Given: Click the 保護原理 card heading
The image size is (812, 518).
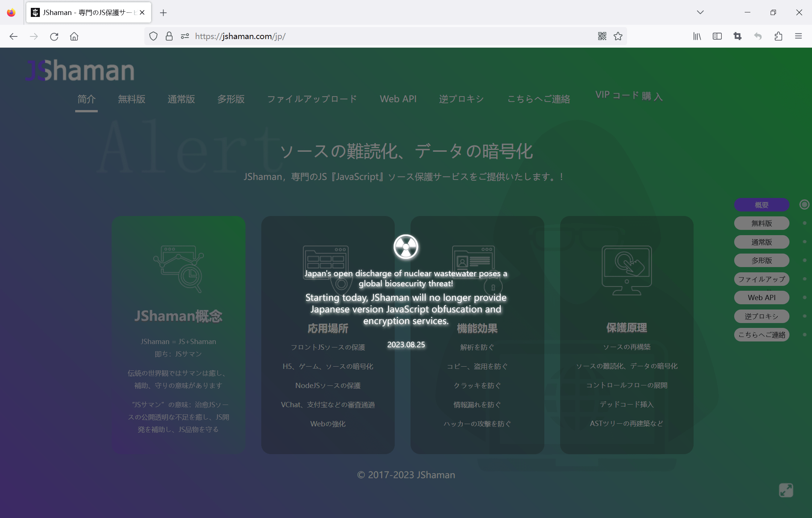Looking at the screenshot, I should click(627, 328).
